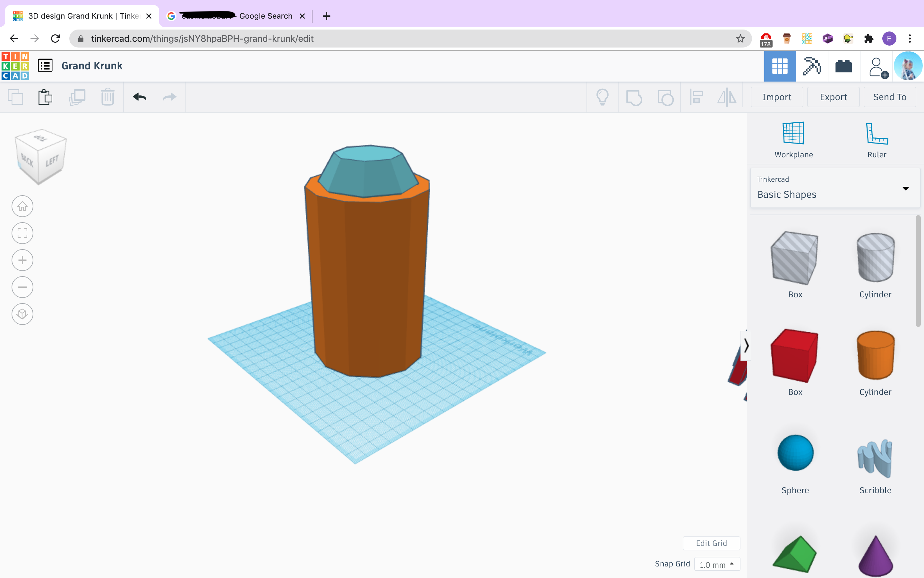924x578 pixels.
Task: Click the Import button
Action: click(777, 97)
